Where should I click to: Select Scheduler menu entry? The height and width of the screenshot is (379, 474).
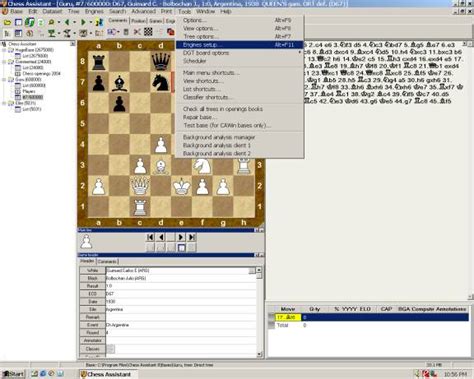click(x=239, y=61)
